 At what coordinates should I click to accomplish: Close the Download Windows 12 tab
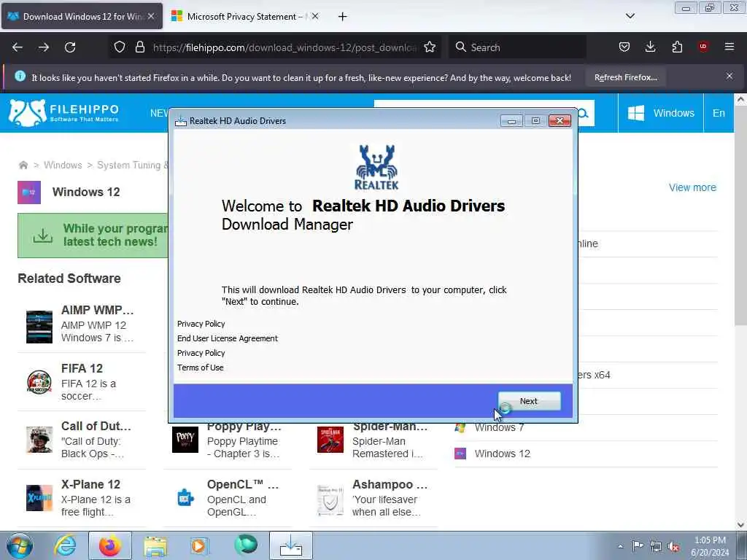[x=150, y=16]
